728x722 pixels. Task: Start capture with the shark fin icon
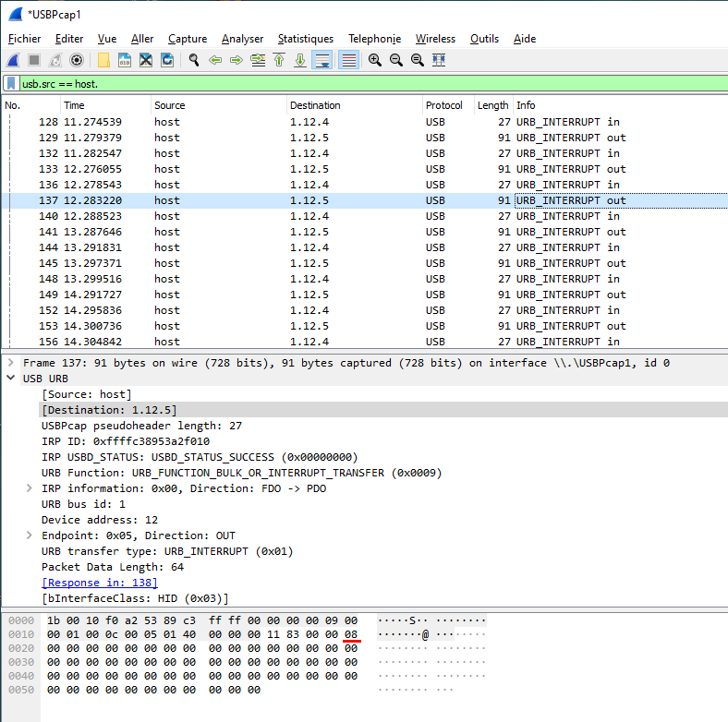pyautogui.click(x=14, y=60)
